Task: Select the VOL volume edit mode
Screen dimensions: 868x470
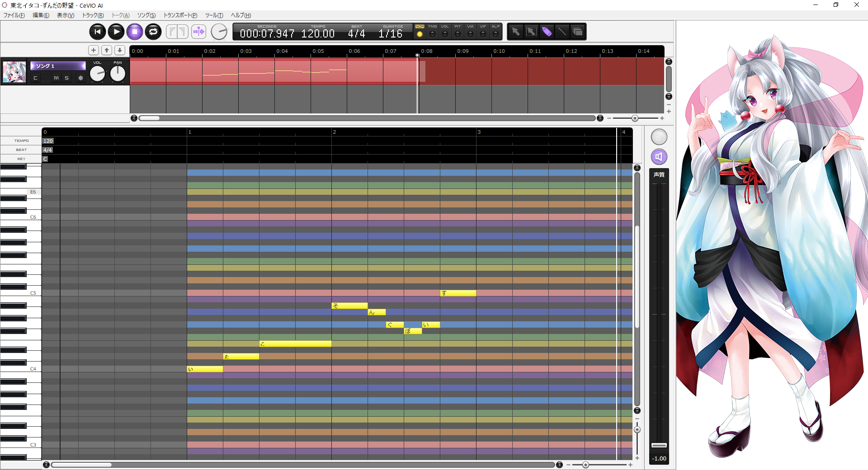Action: click(x=445, y=32)
